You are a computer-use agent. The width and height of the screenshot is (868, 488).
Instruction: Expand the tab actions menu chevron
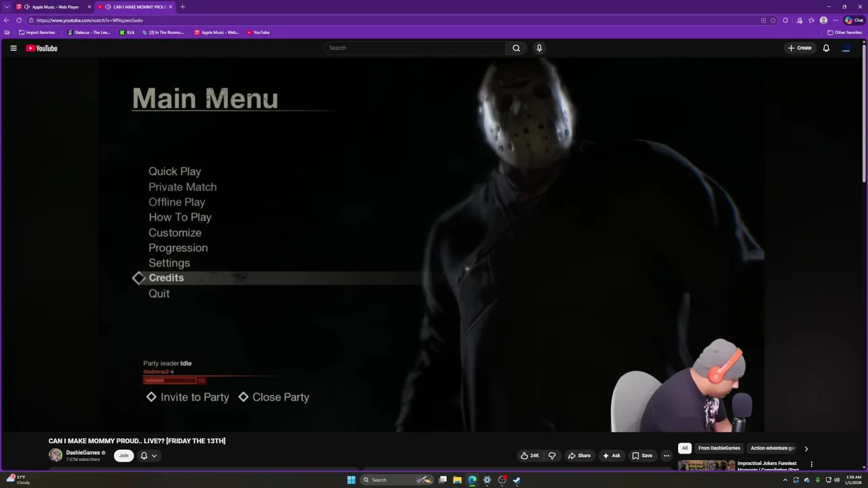[x=7, y=7]
